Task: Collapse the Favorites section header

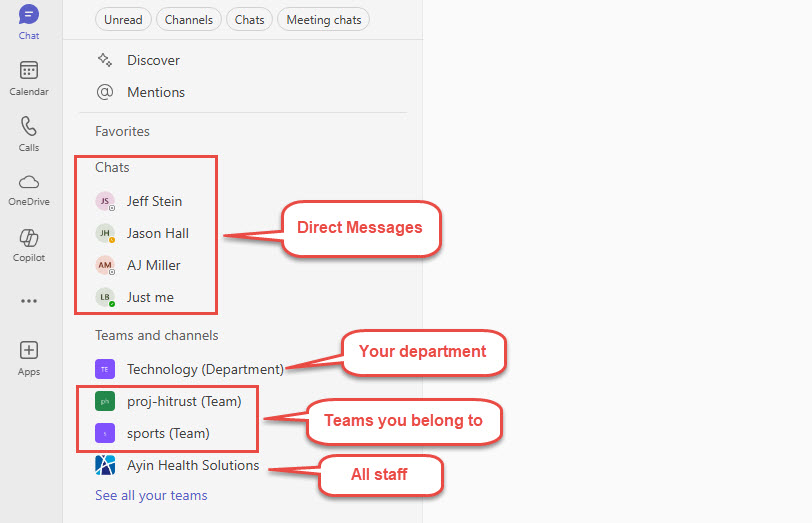Action: tap(122, 132)
